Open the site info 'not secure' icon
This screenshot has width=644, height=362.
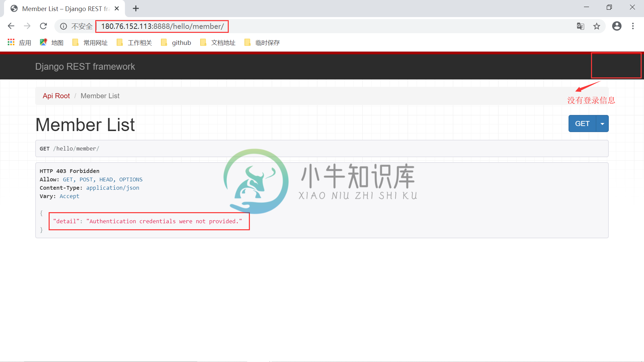tap(63, 26)
